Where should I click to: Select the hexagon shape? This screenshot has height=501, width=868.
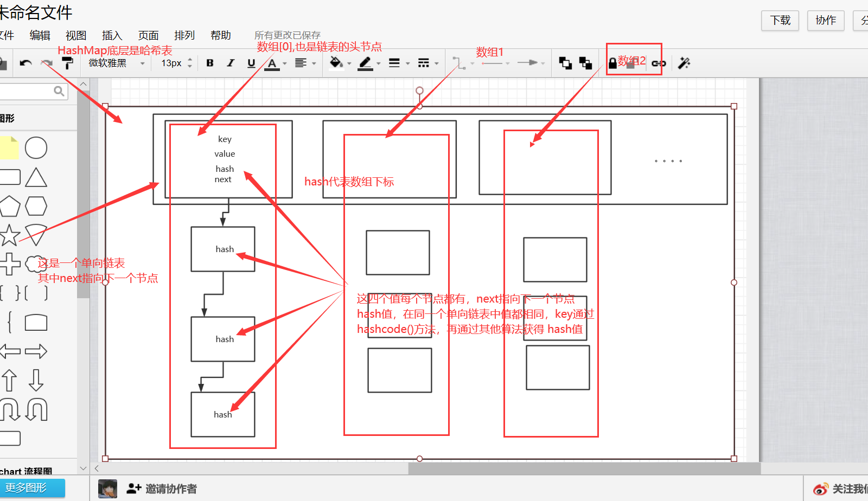pos(36,206)
